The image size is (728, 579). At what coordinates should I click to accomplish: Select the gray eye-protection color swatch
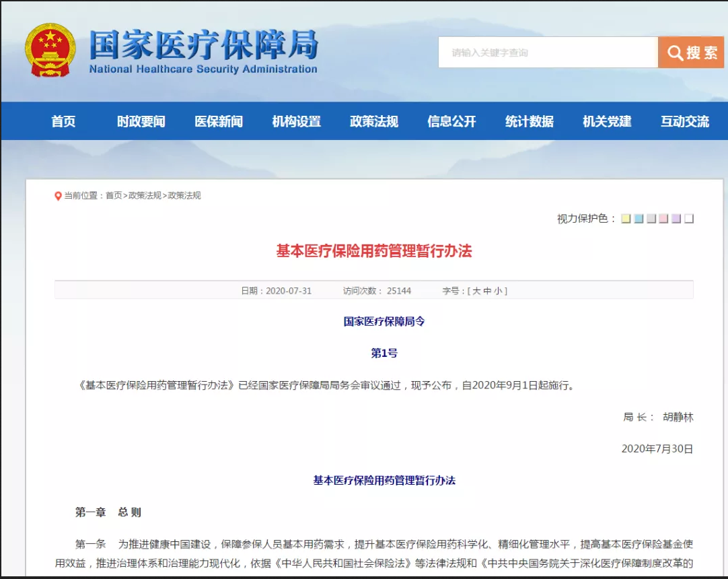[x=651, y=218]
